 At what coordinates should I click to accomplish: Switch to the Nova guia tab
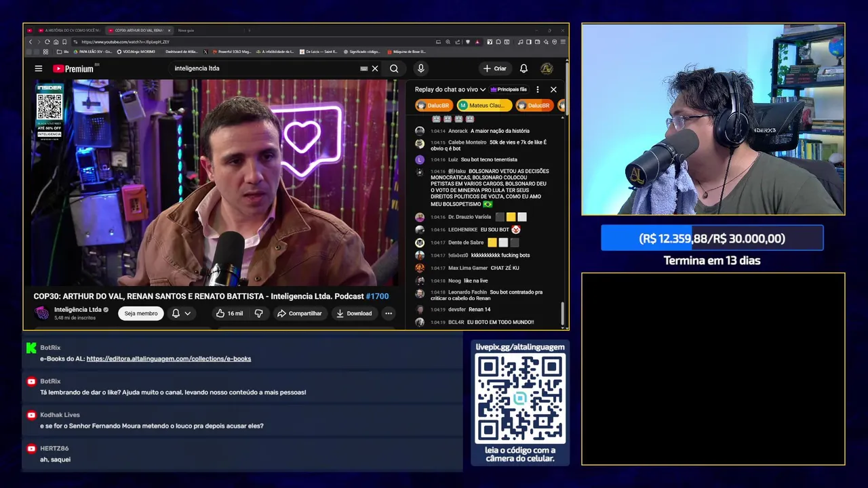point(186,30)
